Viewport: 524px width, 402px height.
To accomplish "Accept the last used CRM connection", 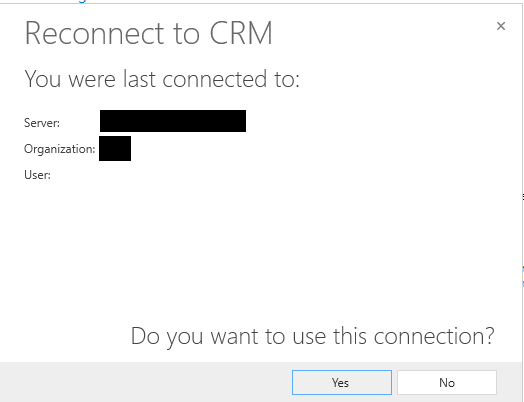I will [342, 382].
